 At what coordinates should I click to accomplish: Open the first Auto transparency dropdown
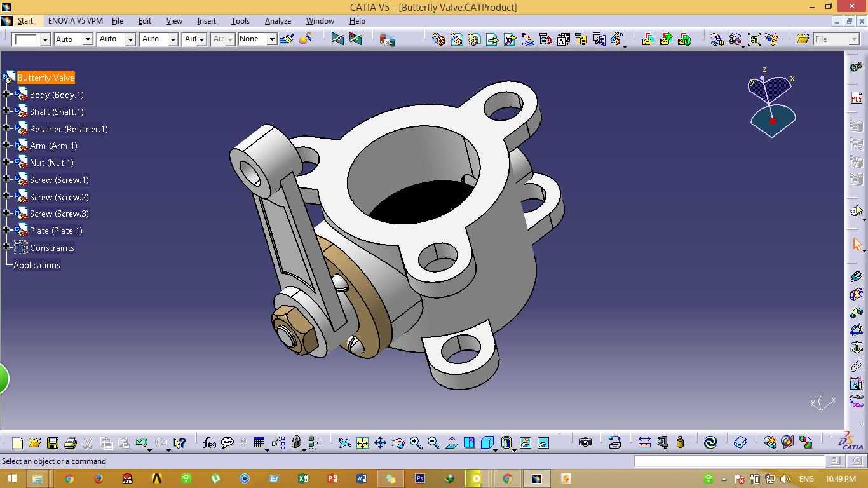[88, 39]
